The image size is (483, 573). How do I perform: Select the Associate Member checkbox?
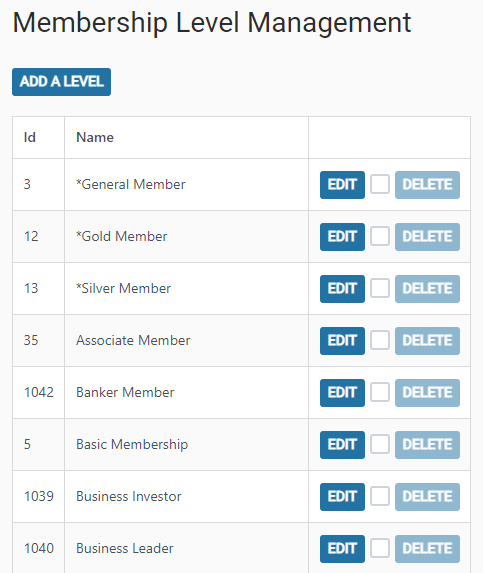(380, 340)
